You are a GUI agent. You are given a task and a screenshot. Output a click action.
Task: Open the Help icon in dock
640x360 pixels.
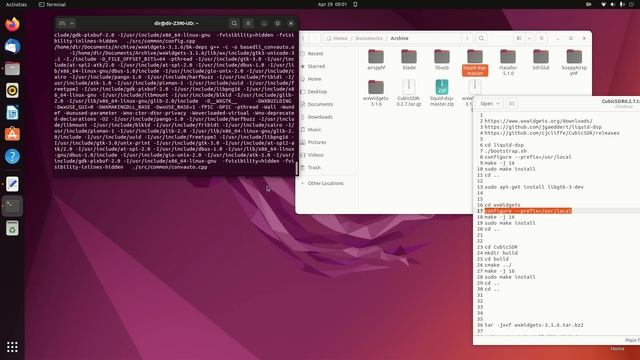pyautogui.click(x=12, y=156)
